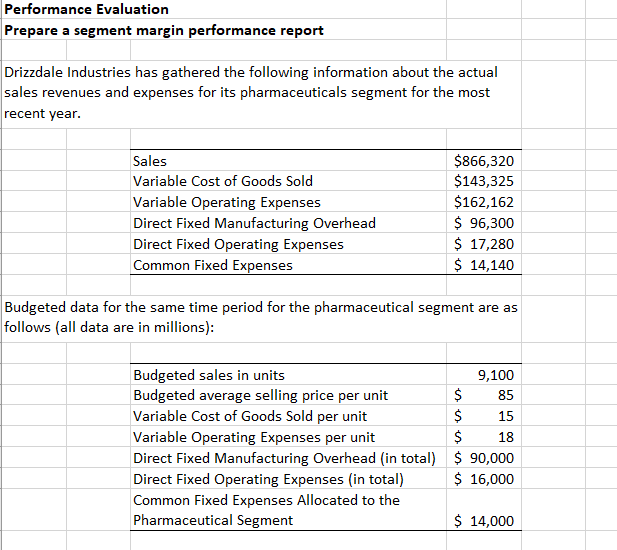617x550 pixels.
Task: Select the $96,300 value cell
Action: click(x=484, y=223)
